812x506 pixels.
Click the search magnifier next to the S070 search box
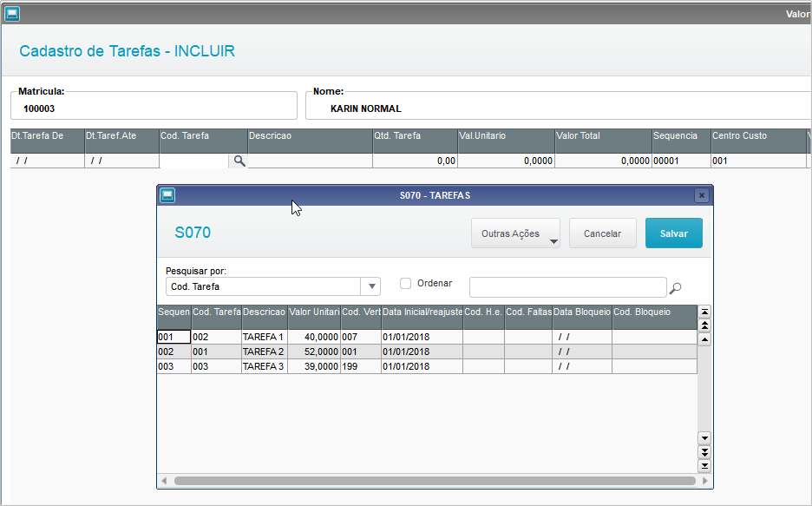[x=675, y=288]
